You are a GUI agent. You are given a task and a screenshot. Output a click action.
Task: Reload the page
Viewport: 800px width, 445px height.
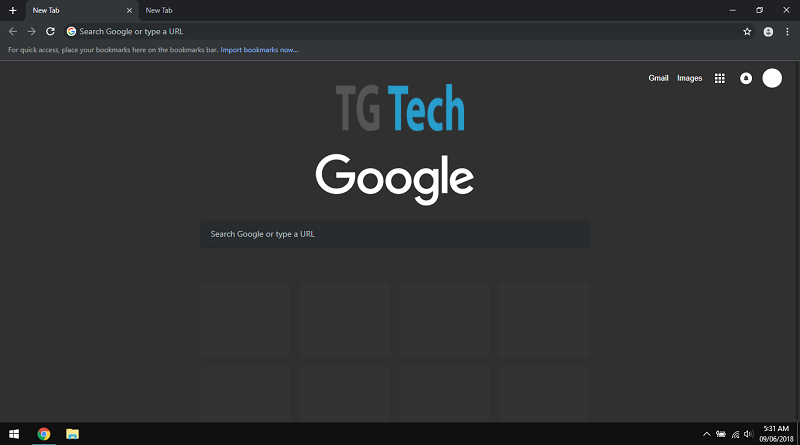click(50, 32)
